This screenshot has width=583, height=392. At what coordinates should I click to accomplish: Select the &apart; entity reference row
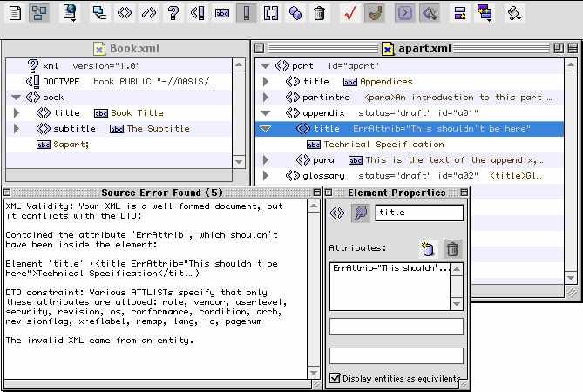[x=119, y=145]
